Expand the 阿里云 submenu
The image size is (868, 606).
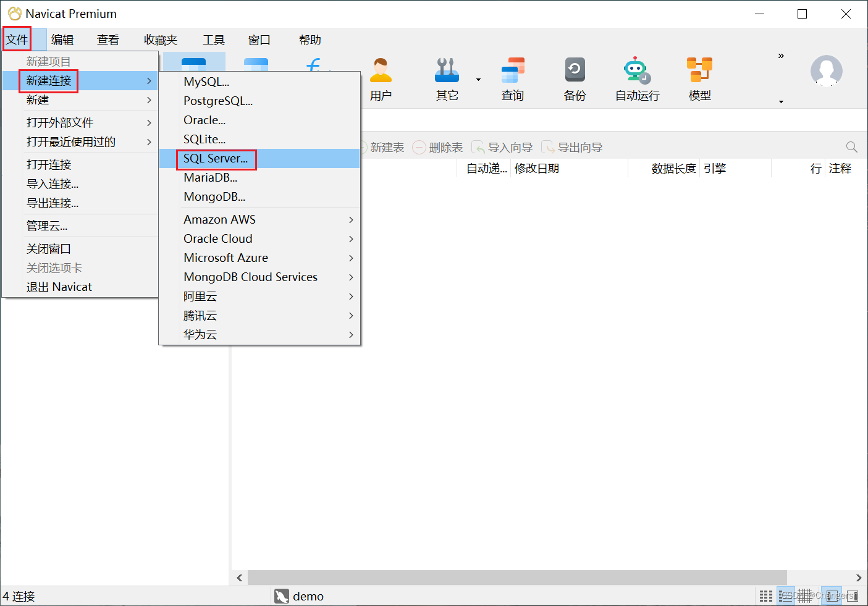click(351, 297)
